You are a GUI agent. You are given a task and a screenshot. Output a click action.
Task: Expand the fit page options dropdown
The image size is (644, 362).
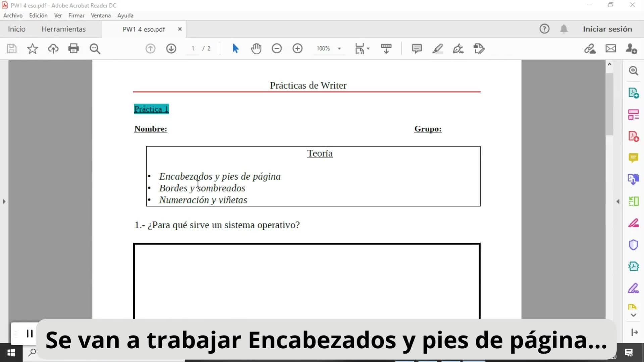point(368,49)
